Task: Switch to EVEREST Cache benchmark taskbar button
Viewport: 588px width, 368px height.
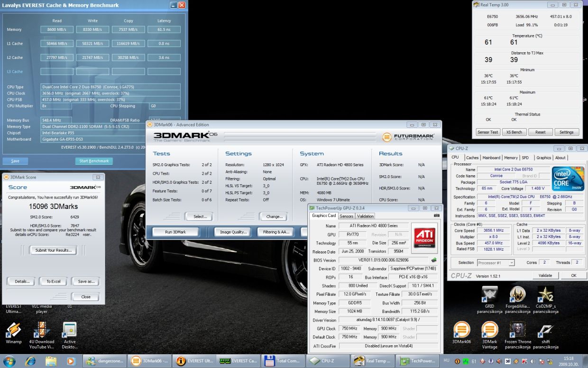Action: [239, 361]
